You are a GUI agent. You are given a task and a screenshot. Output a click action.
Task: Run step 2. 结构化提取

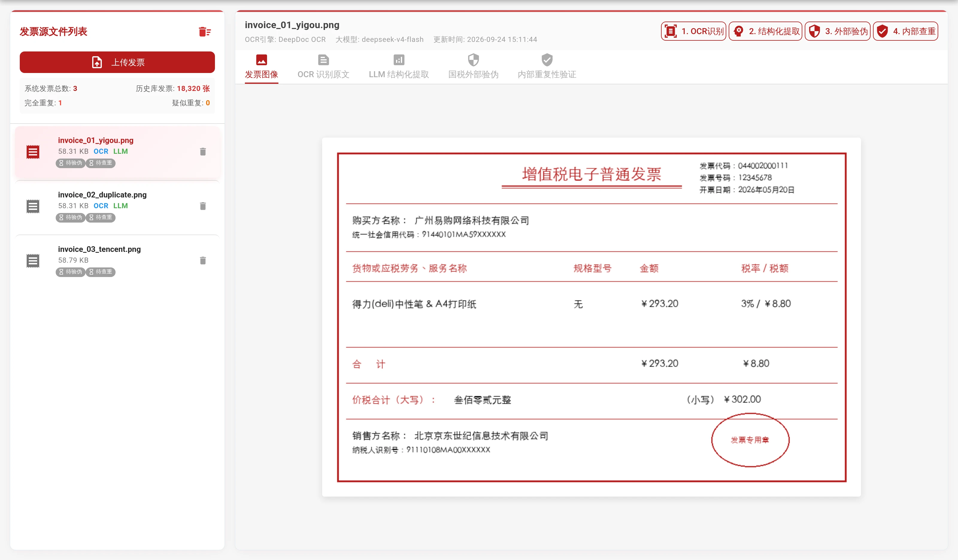[765, 31]
